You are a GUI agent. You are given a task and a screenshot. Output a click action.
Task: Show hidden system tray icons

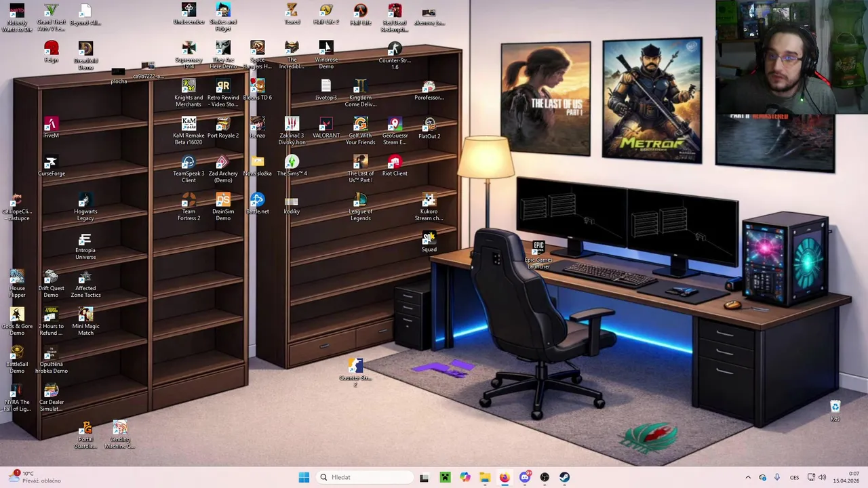point(748,477)
